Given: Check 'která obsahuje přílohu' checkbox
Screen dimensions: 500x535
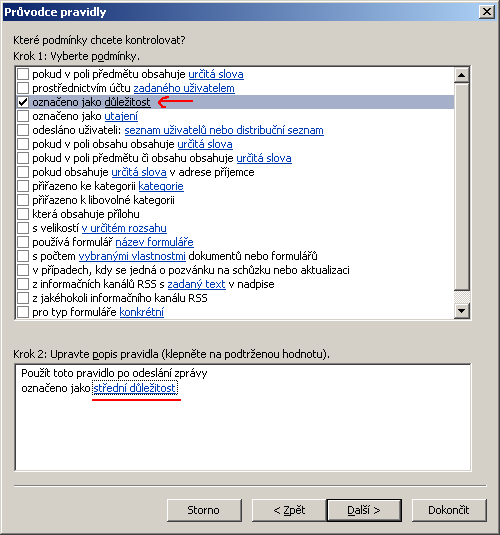Looking at the screenshot, I should click(23, 214).
